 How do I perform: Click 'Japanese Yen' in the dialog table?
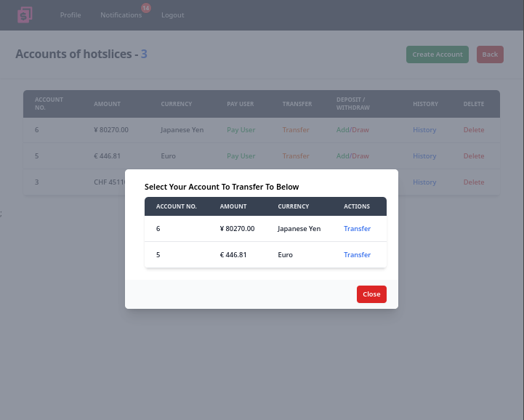pos(299,229)
